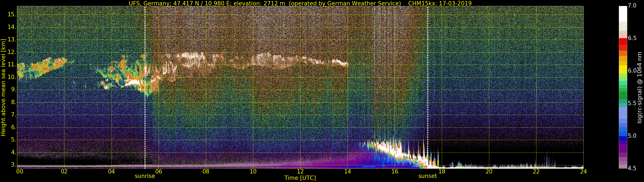Click the '24' tick on the time axis
The height and width of the screenshot is (182, 644).
click(x=583, y=172)
